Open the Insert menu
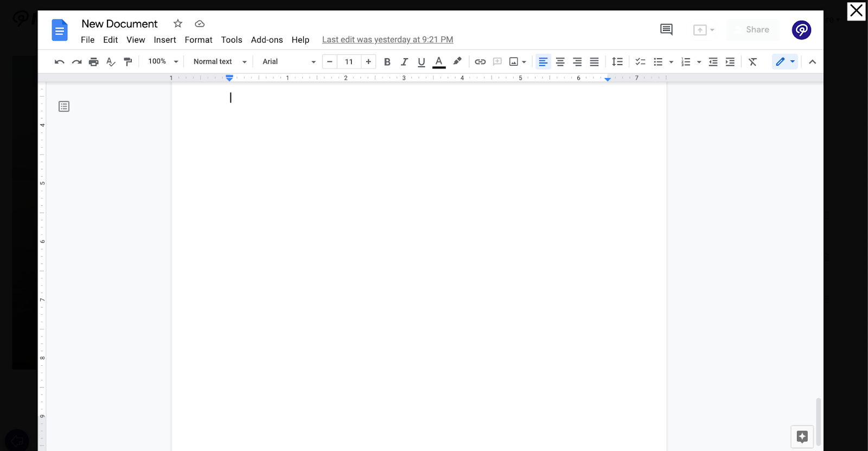This screenshot has width=868, height=451. pyautogui.click(x=165, y=40)
